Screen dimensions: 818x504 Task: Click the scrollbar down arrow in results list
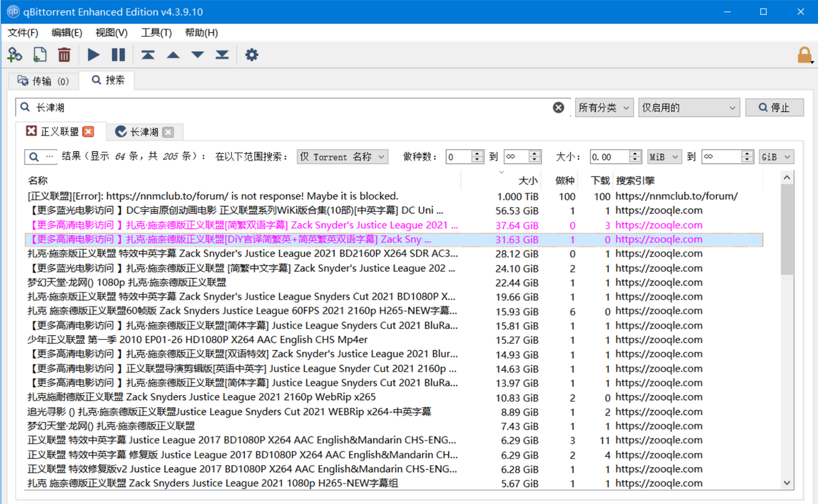click(787, 483)
